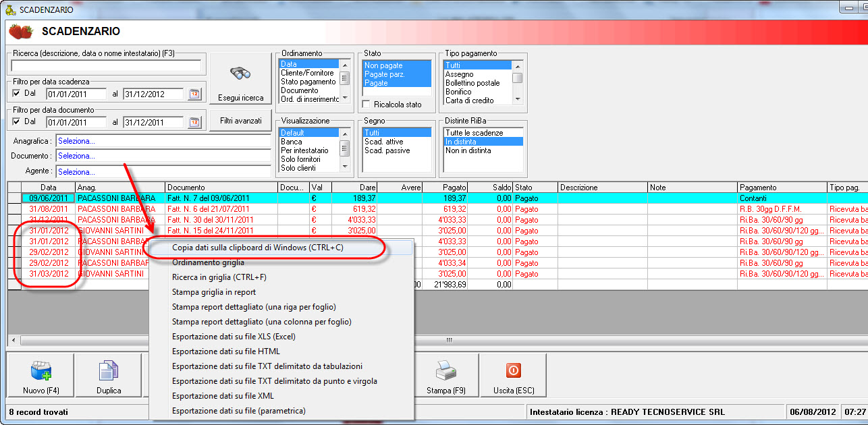This screenshot has height=425, width=868.
Task: Open the Agente Seleziona selector
Action: point(163,171)
